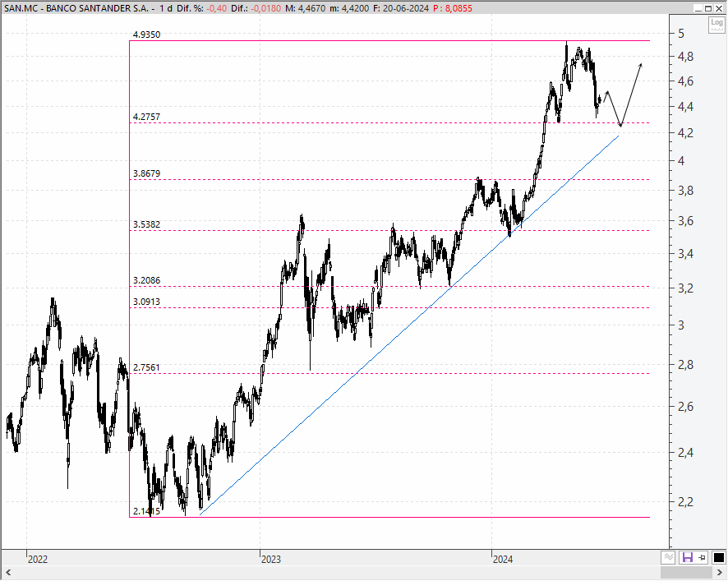Click price axis value 3,4
728x581 pixels.
point(686,254)
